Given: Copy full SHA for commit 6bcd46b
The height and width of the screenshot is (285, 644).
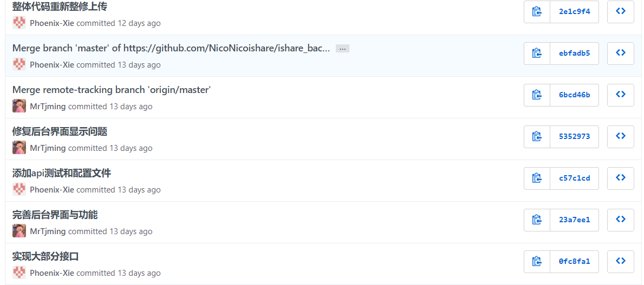Looking at the screenshot, I should click(537, 95).
